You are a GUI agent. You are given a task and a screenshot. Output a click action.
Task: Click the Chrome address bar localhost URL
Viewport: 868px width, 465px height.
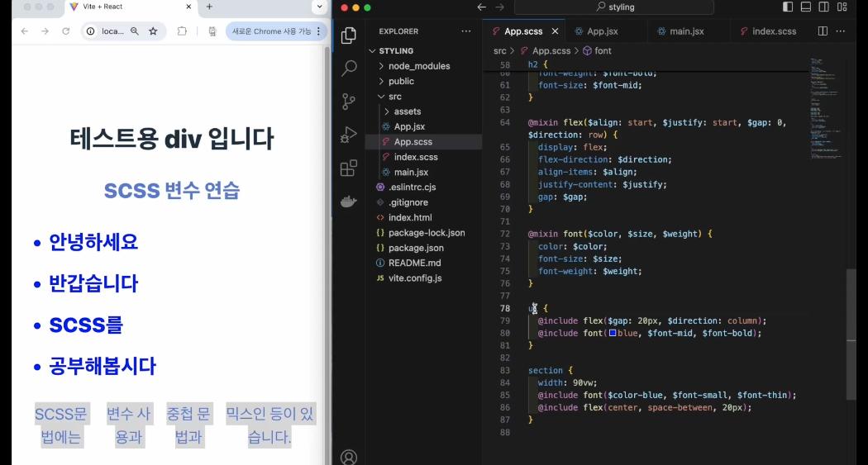pos(113,31)
